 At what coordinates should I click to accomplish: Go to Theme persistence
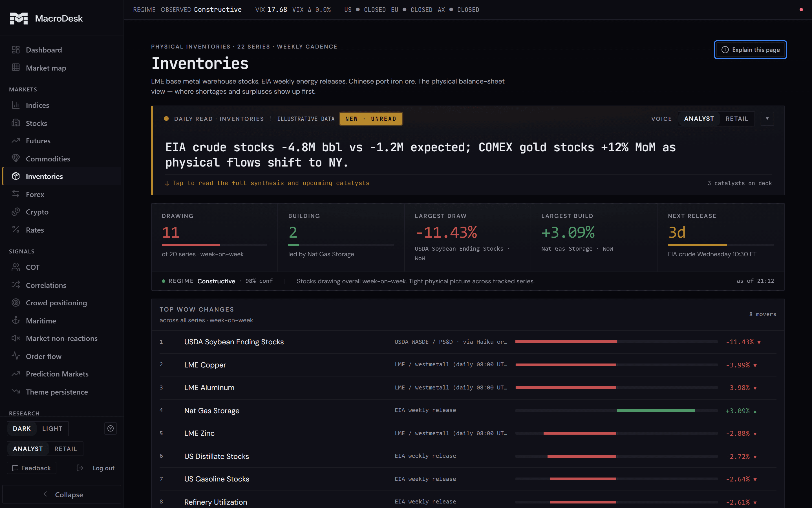click(62, 392)
